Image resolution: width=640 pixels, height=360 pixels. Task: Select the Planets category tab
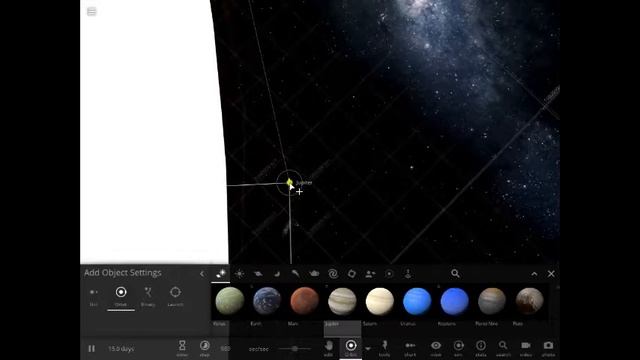click(220, 274)
